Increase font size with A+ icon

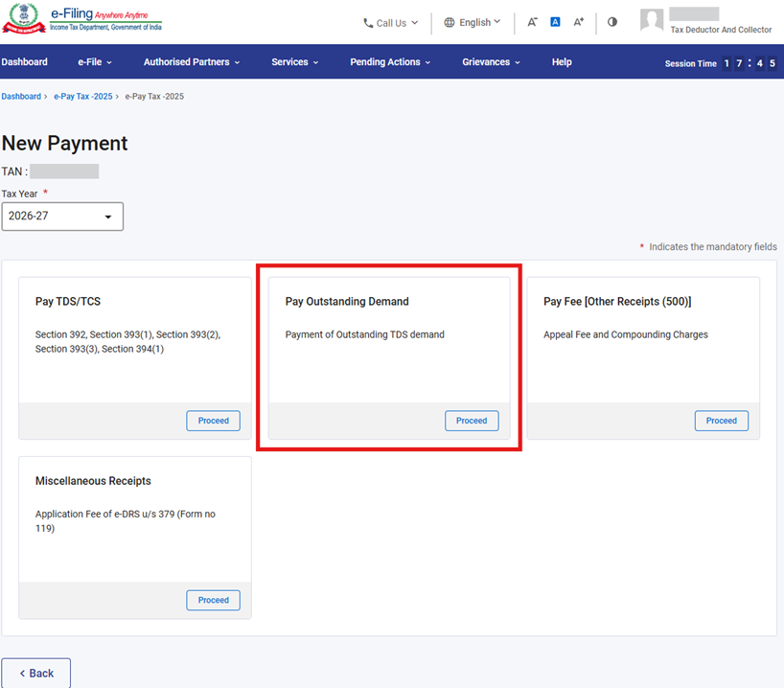(578, 22)
